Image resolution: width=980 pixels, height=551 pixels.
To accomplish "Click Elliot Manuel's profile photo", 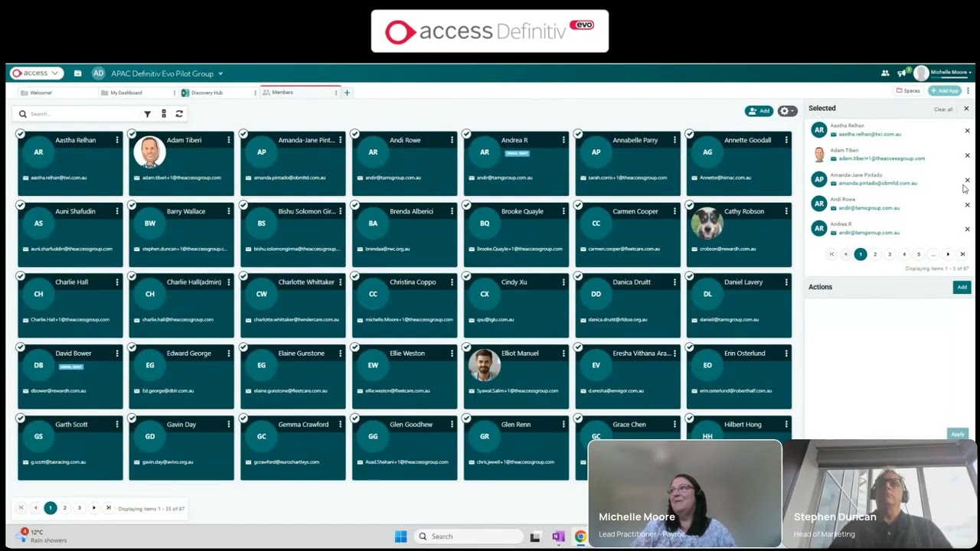I will click(484, 366).
